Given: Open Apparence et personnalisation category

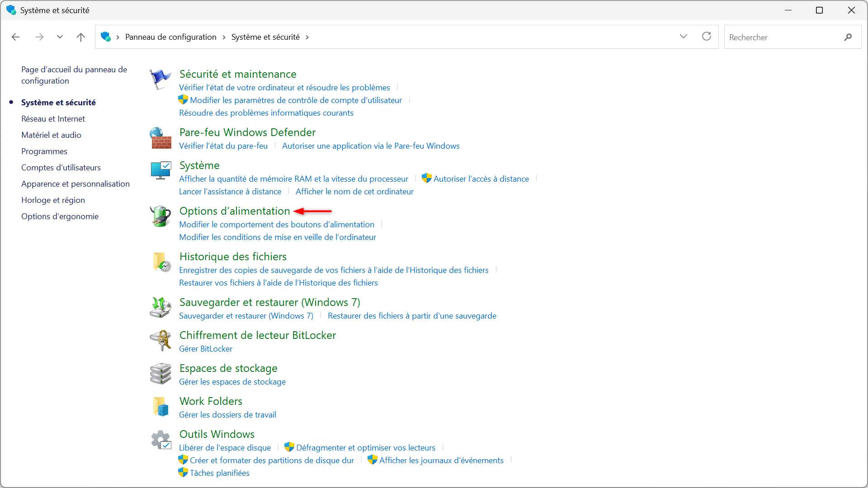Looking at the screenshot, I should click(75, 184).
